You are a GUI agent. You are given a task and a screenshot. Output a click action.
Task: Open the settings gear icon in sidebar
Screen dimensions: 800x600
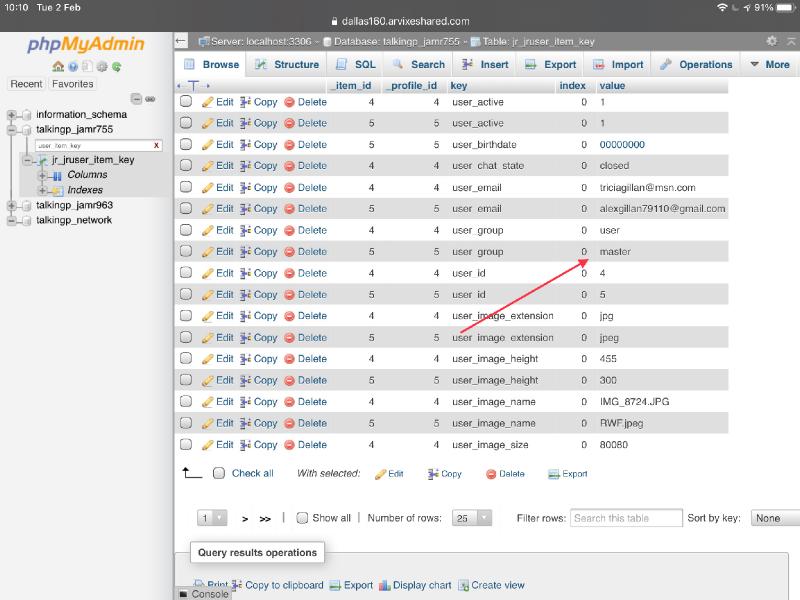[x=103, y=66]
